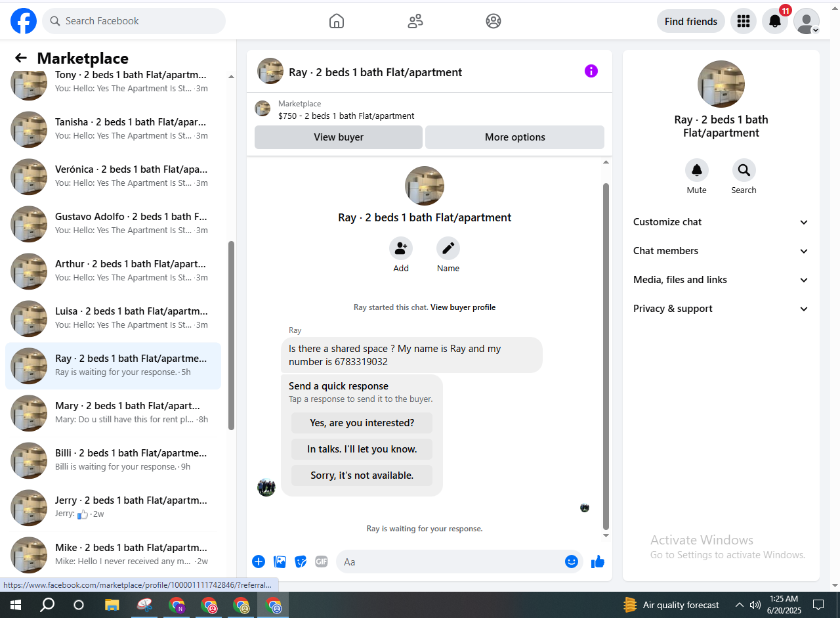The image size is (840, 618).
Task: Select Ray's conversation in the list
Action: [113, 366]
